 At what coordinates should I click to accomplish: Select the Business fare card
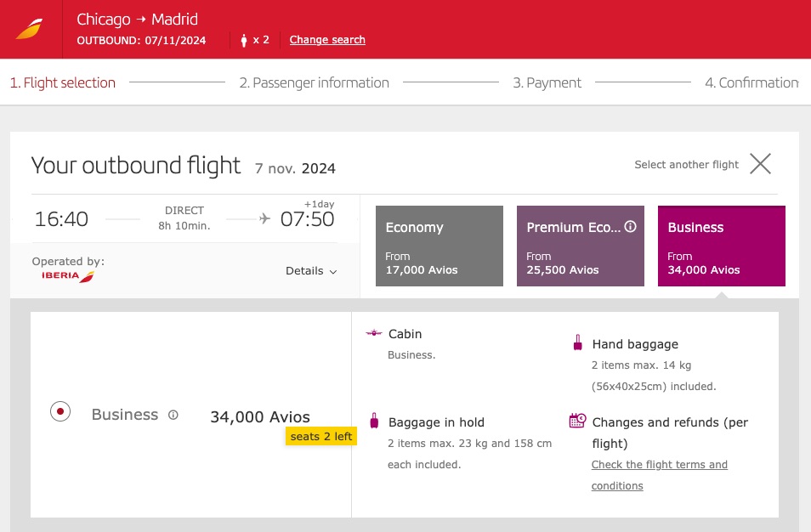click(x=721, y=246)
